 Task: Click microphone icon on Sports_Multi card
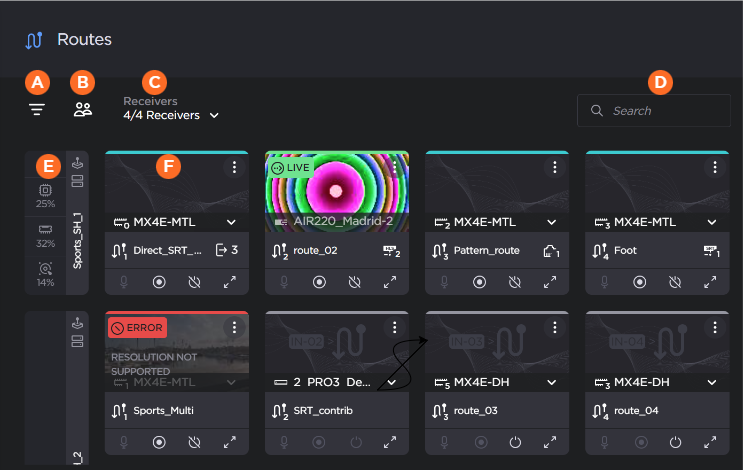click(123, 442)
